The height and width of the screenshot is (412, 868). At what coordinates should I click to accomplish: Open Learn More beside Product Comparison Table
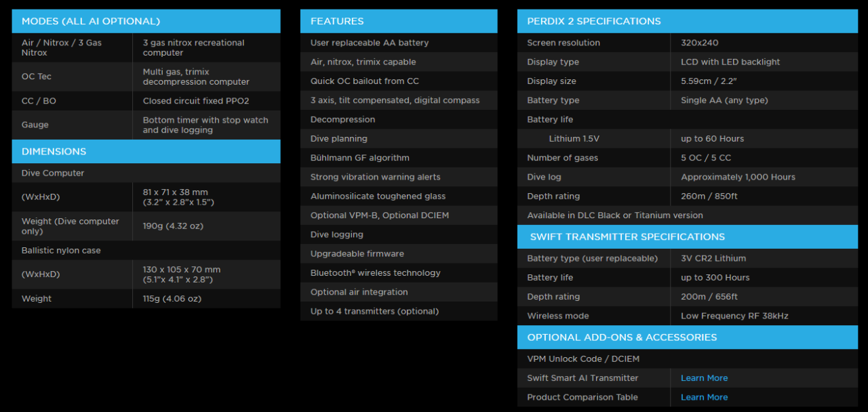pyautogui.click(x=704, y=397)
